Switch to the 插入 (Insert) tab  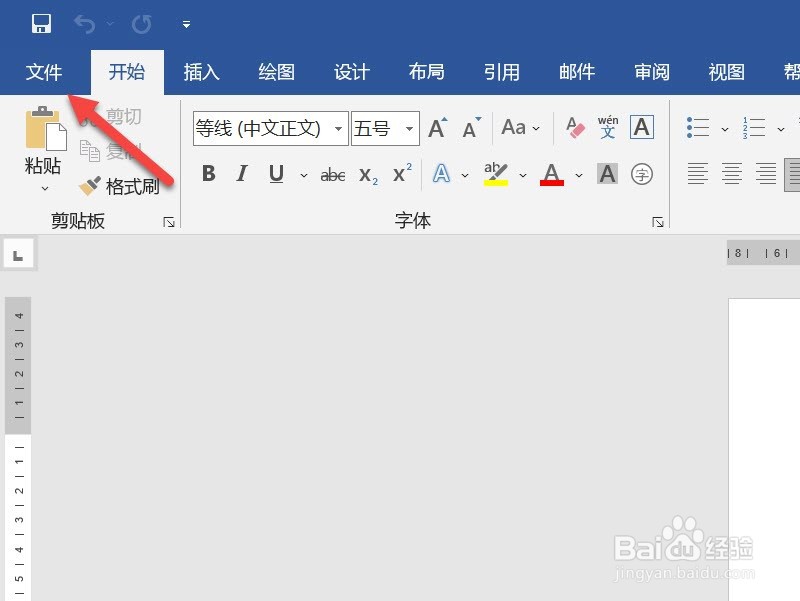pyautogui.click(x=202, y=72)
